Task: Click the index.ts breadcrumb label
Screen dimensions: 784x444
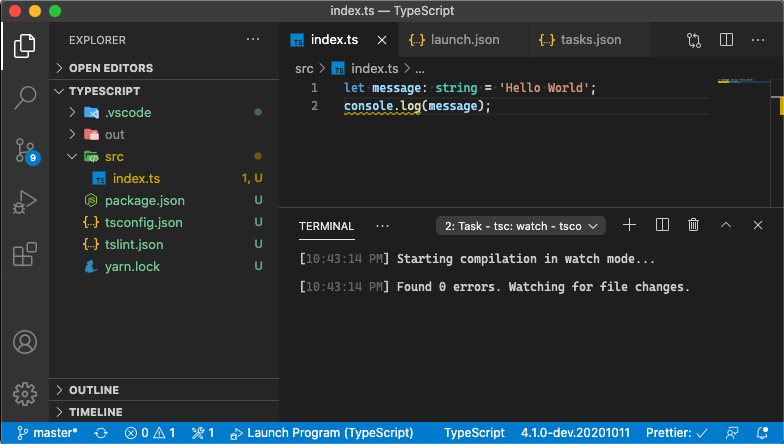Action: pyautogui.click(x=374, y=68)
